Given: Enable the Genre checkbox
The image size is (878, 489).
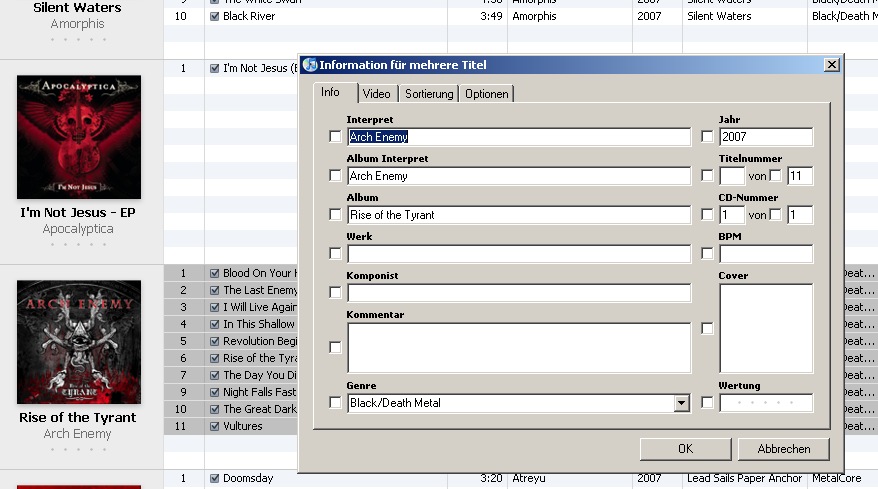Looking at the screenshot, I should [x=335, y=403].
